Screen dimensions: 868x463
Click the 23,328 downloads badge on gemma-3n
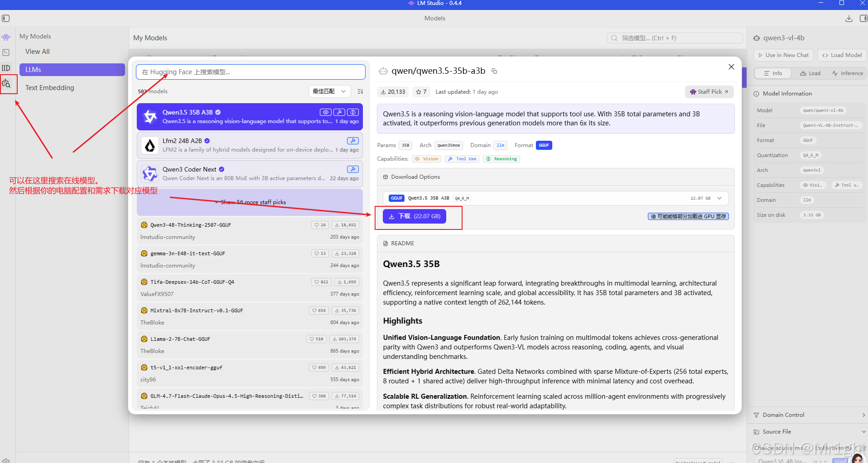[346, 253]
